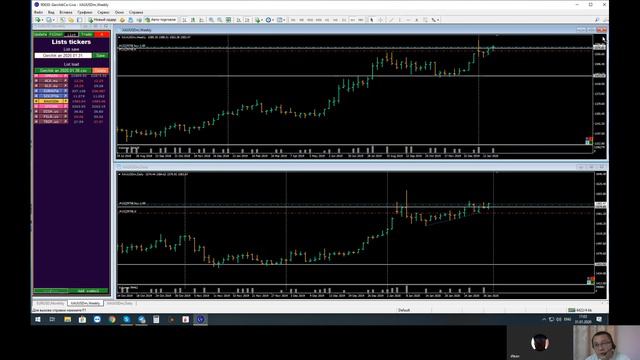Select the MN timeframe button
The height and width of the screenshot is (360, 640).
coord(361,20)
